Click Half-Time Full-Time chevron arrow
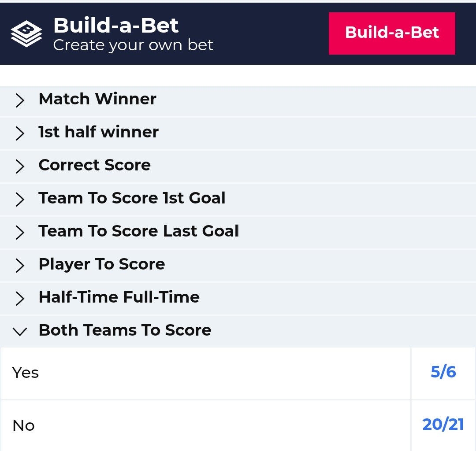The width and height of the screenshot is (476, 451). (x=20, y=299)
